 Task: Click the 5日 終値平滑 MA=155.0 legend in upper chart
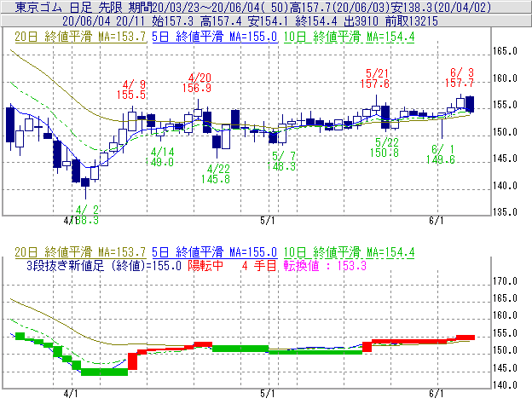click(215, 37)
